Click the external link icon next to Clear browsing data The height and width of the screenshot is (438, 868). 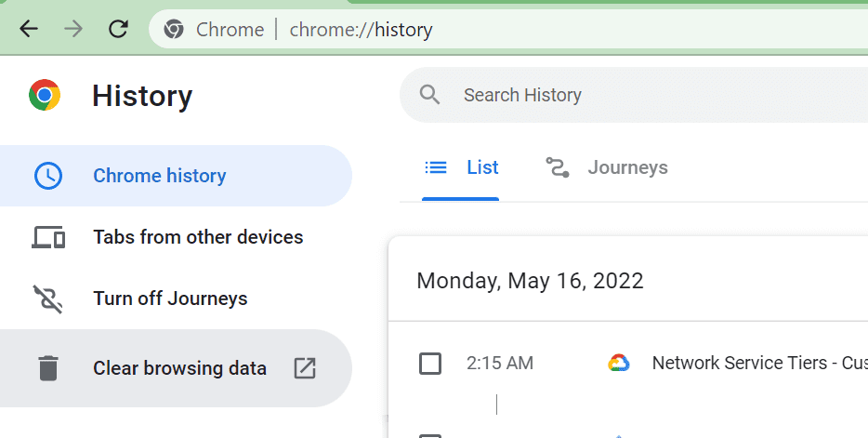(x=305, y=368)
